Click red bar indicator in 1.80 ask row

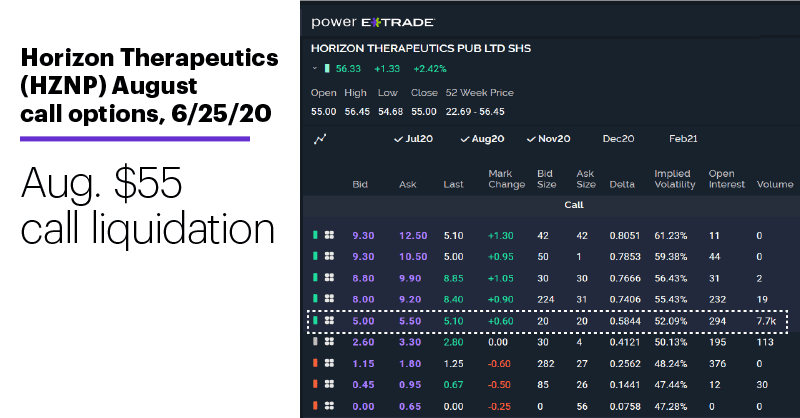[x=315, y=363]
